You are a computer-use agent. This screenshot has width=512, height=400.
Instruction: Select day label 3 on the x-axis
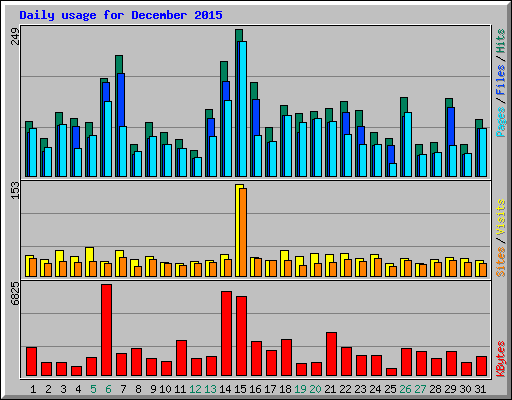[63, 389]
